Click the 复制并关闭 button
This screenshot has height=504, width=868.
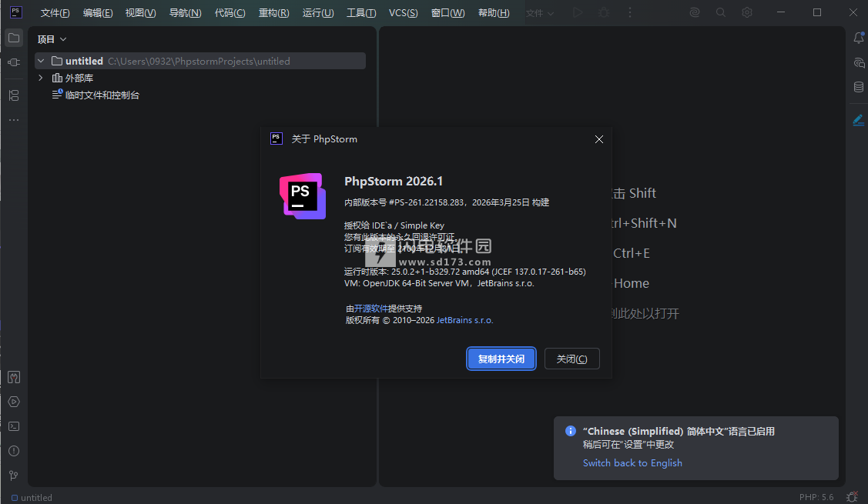point(501,359)
